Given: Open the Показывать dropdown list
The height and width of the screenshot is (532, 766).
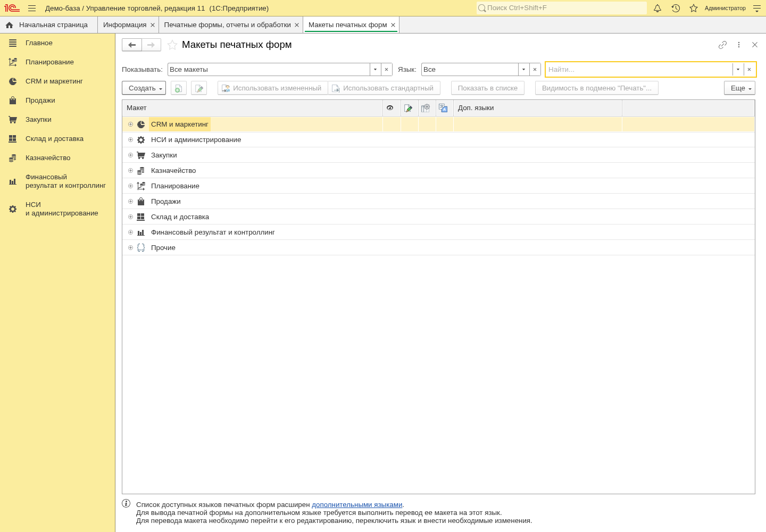Looking at the screenshot, I should coord(376,70).
